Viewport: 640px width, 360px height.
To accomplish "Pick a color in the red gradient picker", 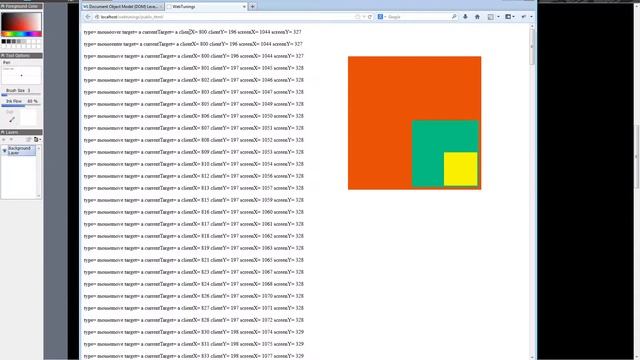I will [21, 21].
